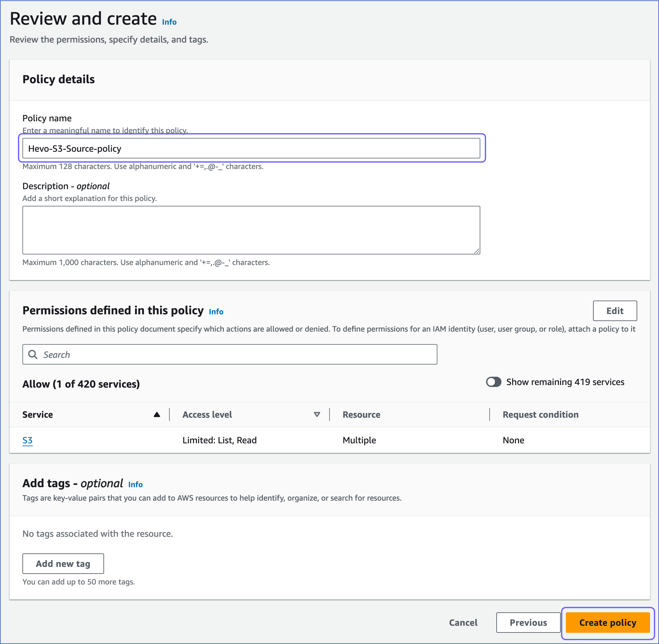659x644 pixels.
Task: Click the Add new tag button
Action: pos(63,563)
